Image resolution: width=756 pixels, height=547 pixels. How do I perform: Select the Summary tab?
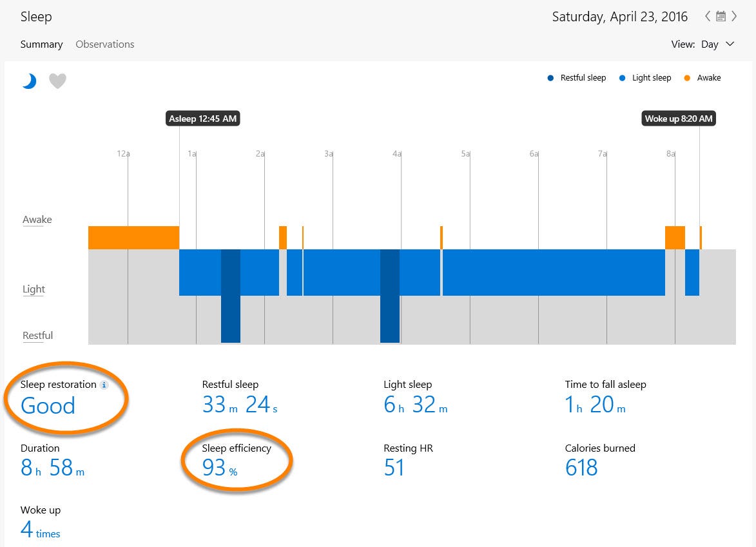point(41,44)
